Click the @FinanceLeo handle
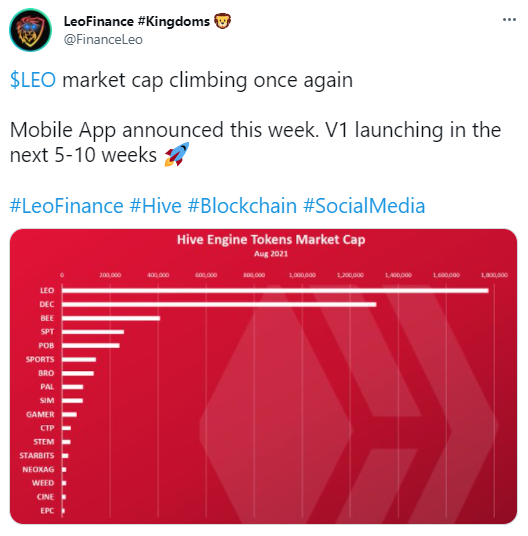 [103, 40]
